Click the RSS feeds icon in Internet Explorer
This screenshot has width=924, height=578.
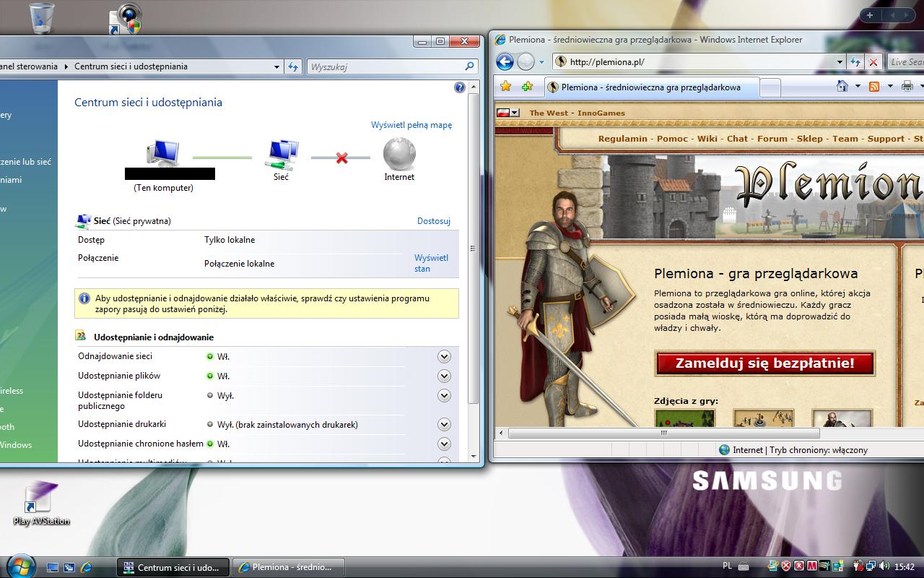coord(874,87)
